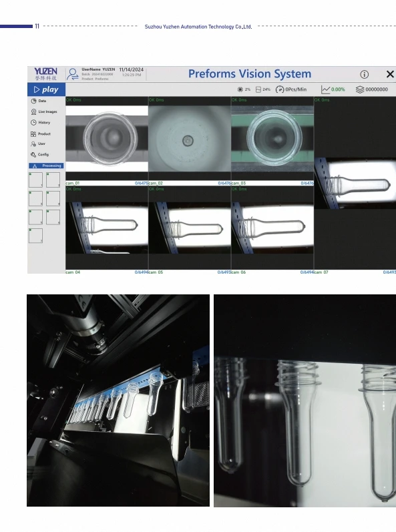Select processing thumbnail number 5

[35, 217]
